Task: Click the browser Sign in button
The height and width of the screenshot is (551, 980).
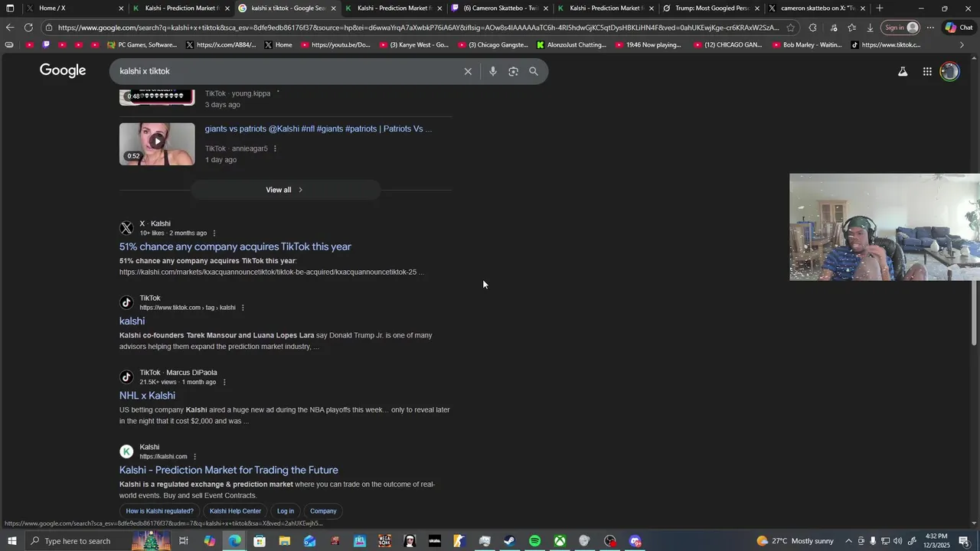Action: (901, 28)
